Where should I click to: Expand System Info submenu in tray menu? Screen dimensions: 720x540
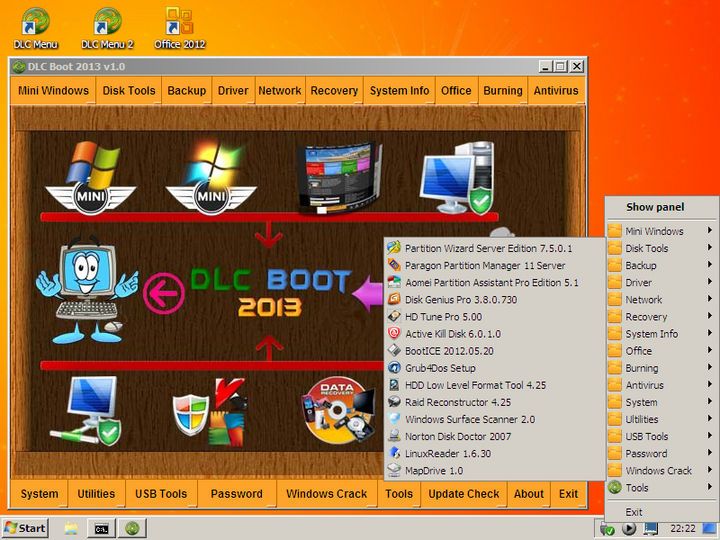pyautogui.click(x=661, y=334)
